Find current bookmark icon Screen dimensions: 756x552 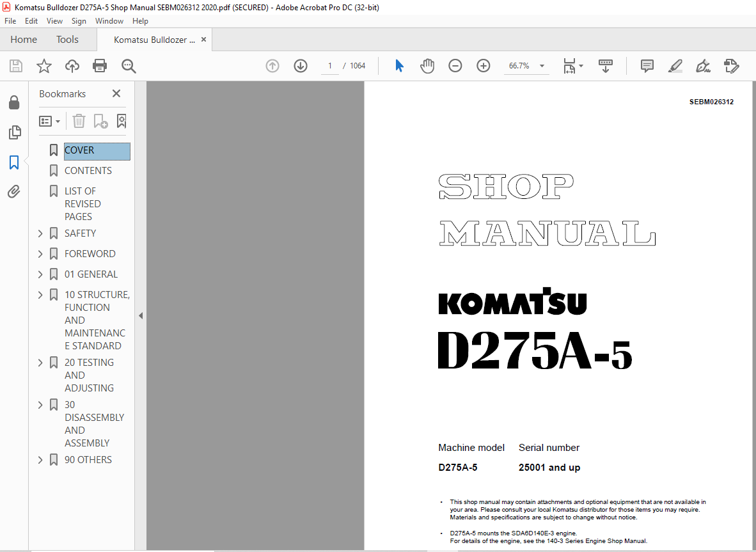[122, 121]
